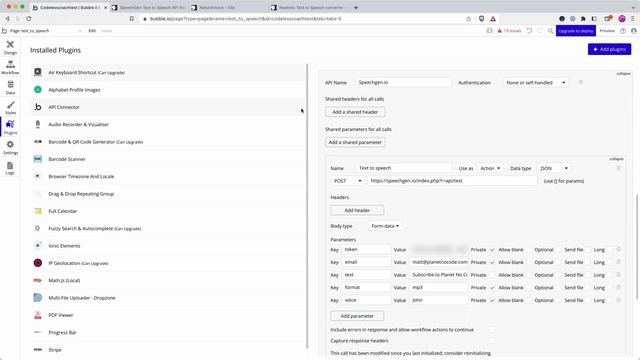
Task: Open the Data tab in sidebar
Action: (x=10, y=87)
